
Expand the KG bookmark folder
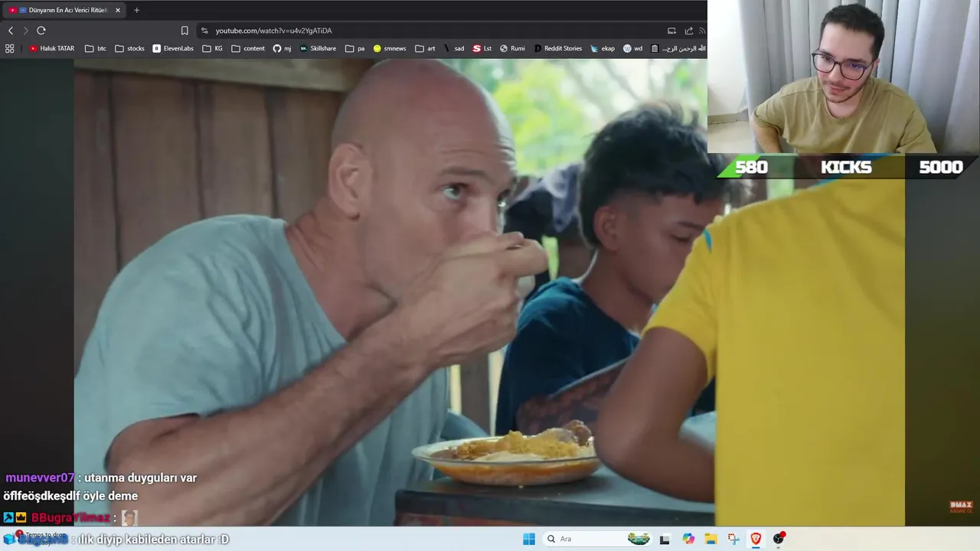pos(213,48)
